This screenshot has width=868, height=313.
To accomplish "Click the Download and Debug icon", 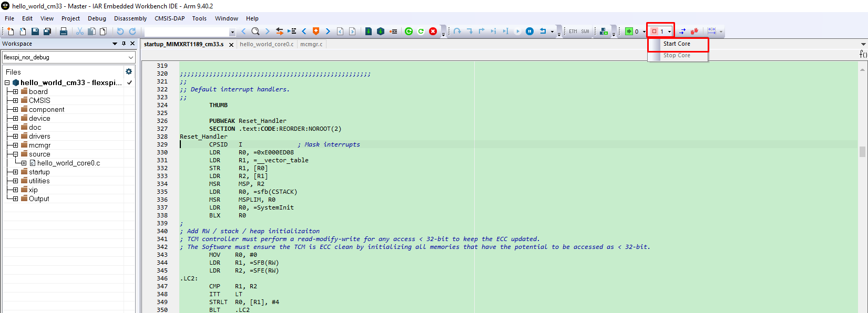I will coord(368,32).
